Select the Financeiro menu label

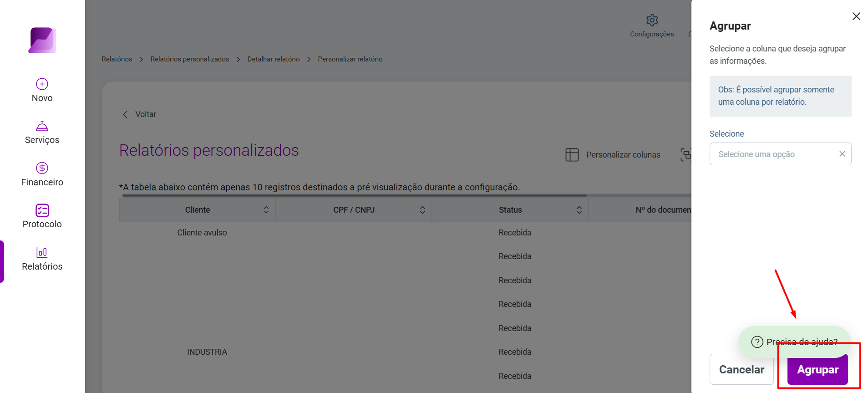point(42,182)
